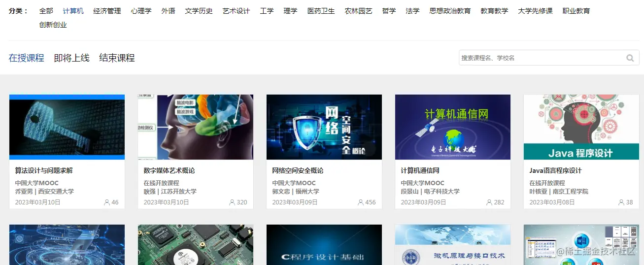Click 在线开放课程 label under Java语言程序设计
Screen dimensions: 644x265
tap(547, 183)
